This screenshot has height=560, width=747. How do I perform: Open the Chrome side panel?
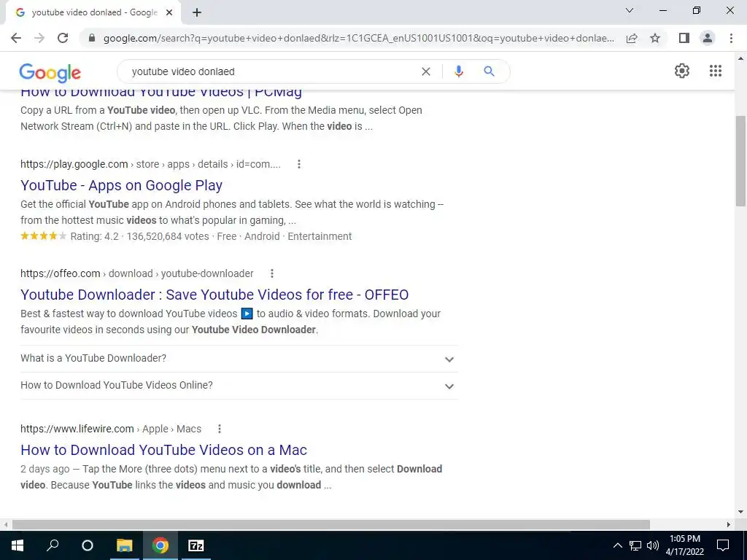coord(684,38)
